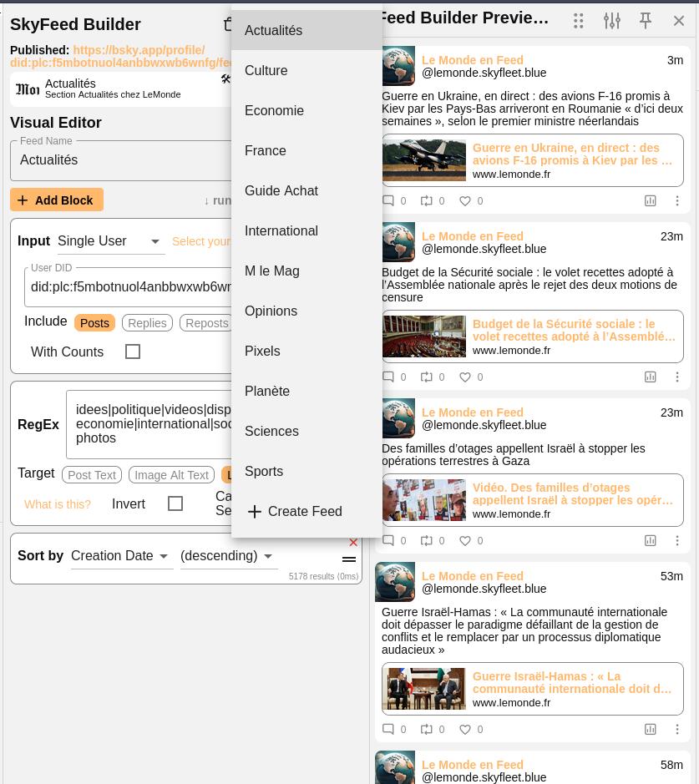Select International from the feed menu
Screen dimensions: 699x784
click(x=306, y=230)
